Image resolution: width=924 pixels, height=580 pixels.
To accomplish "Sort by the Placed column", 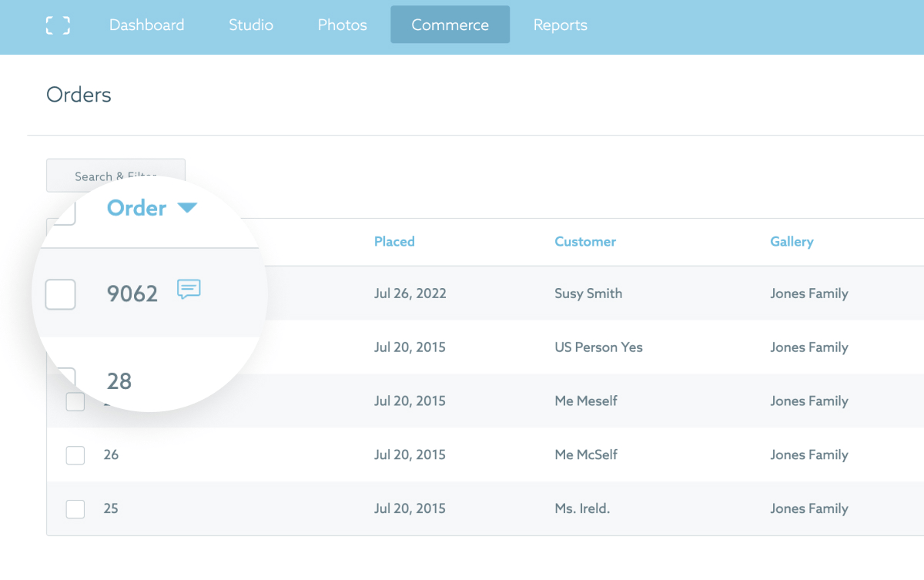I will click(394, 241).
